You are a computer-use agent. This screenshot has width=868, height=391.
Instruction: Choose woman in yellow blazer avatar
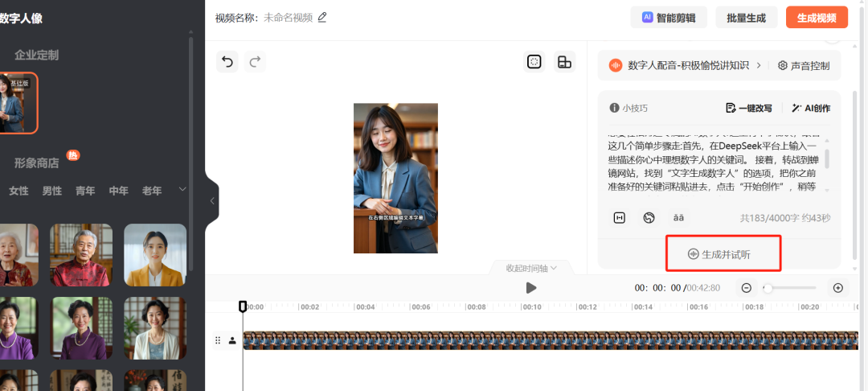click(x=155, y=255)
